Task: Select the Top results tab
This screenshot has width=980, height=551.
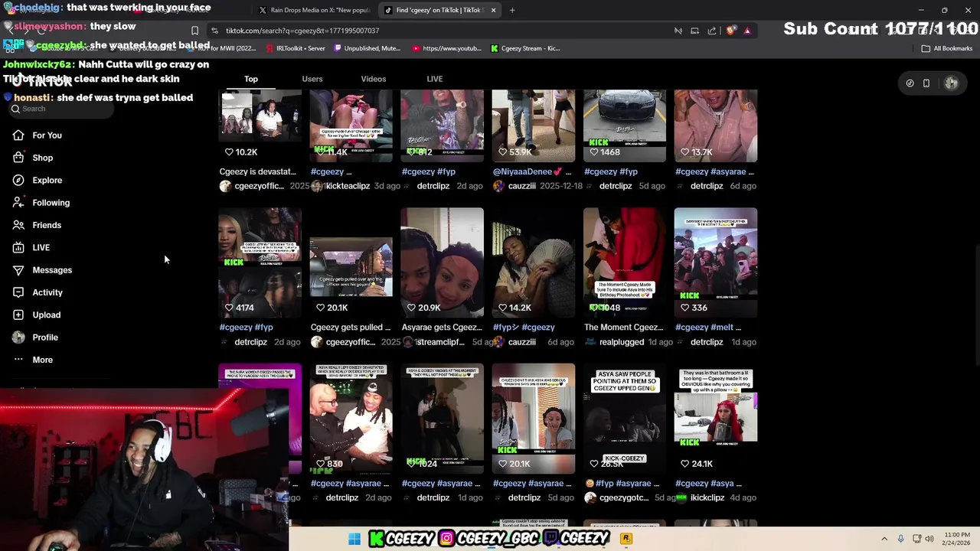Action: (x=251, y=79)
